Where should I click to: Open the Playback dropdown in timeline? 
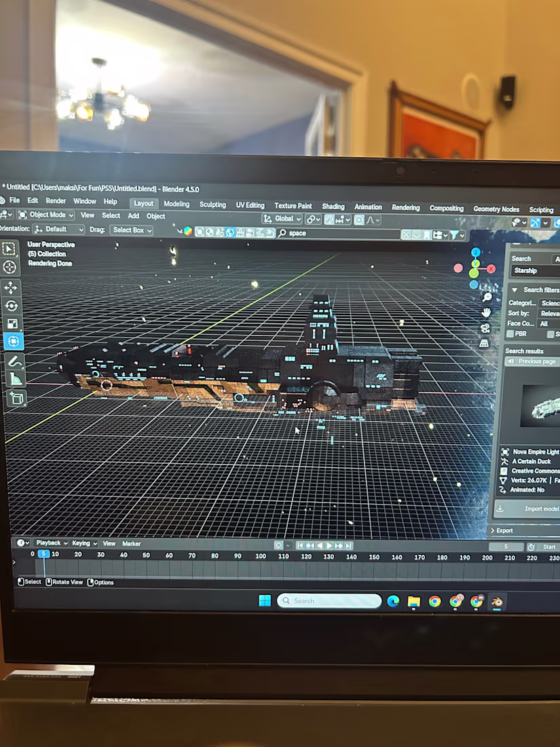(x=52, y=543)
